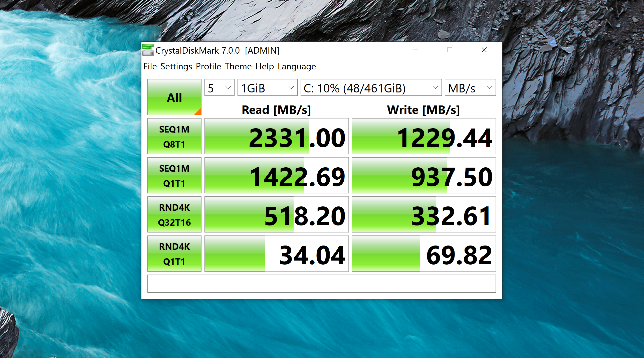
Task: Start the SEQ1M Q8T1 test
Action: coord(174,137)
